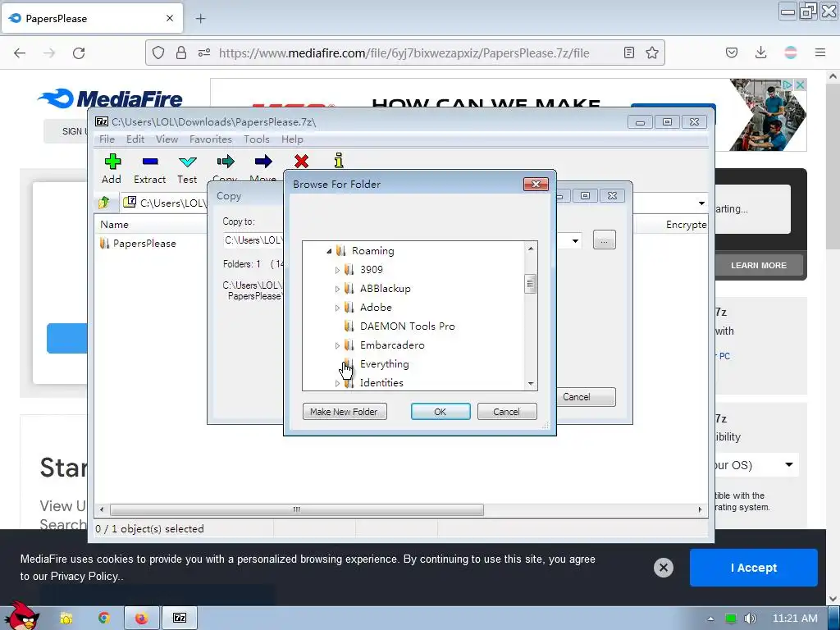The width and height of the screenshot is (840, 630).
Task: Click Make New Folder button
Action: [345, 412]
